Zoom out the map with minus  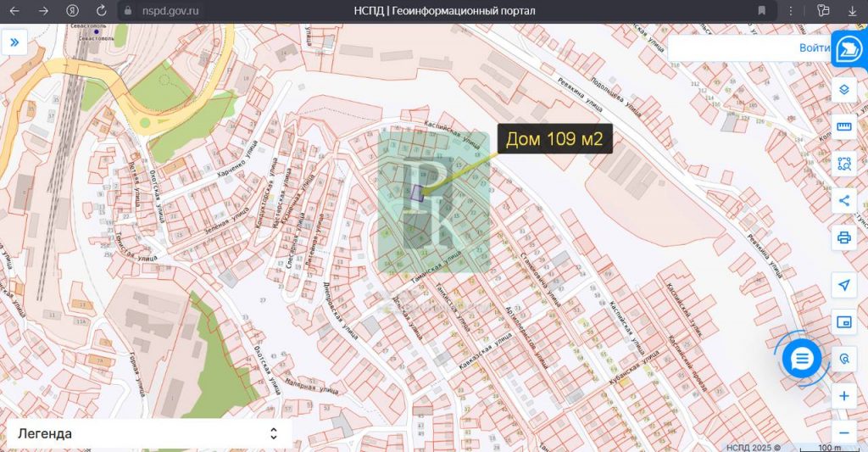(844, 433)
